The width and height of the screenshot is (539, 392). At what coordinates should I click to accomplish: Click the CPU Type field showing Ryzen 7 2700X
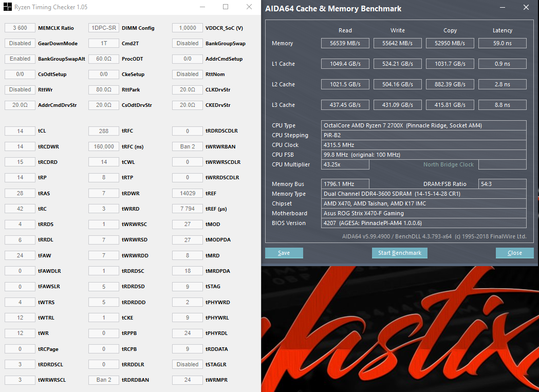[423, 125]
